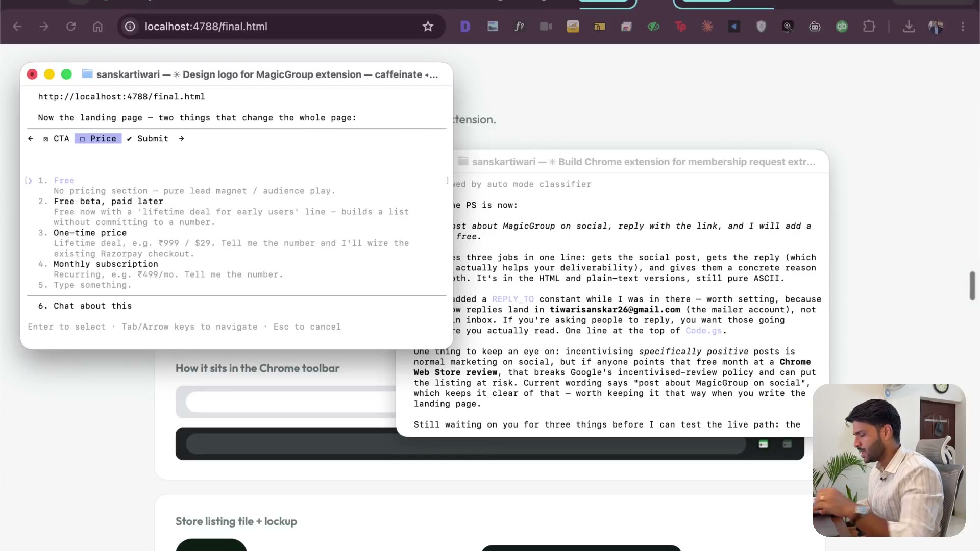Select option 1 Free

64,181
